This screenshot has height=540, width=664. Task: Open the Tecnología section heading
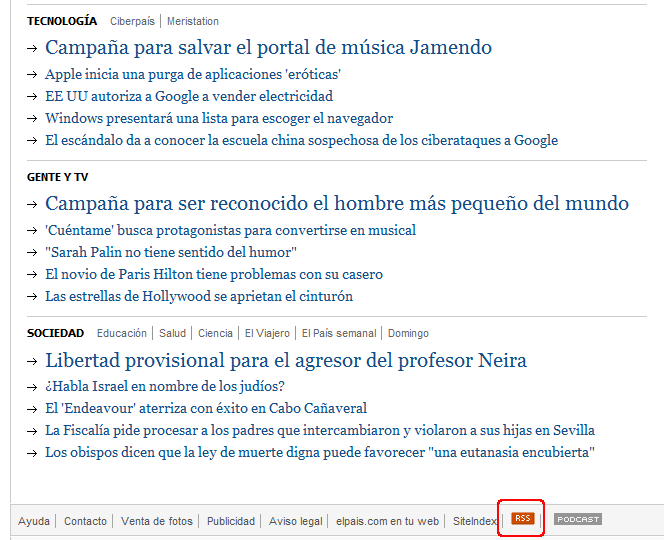62,21
